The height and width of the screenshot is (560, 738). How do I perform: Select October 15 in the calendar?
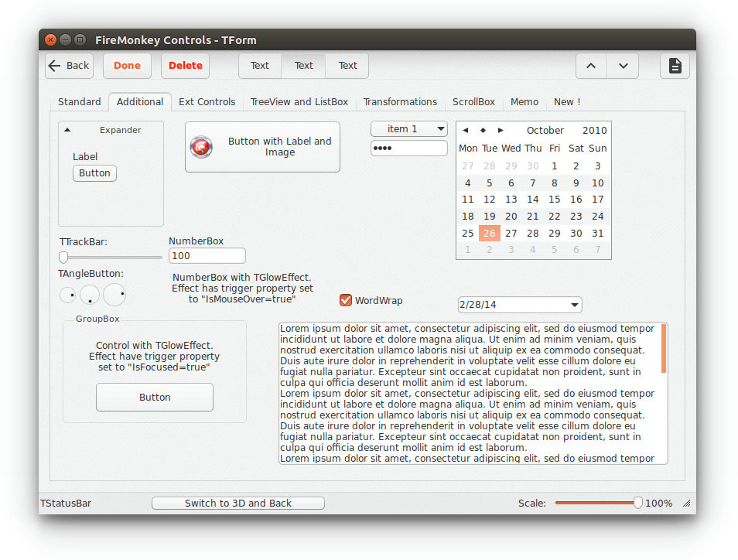pyautogui.click(x=555, y=200)
